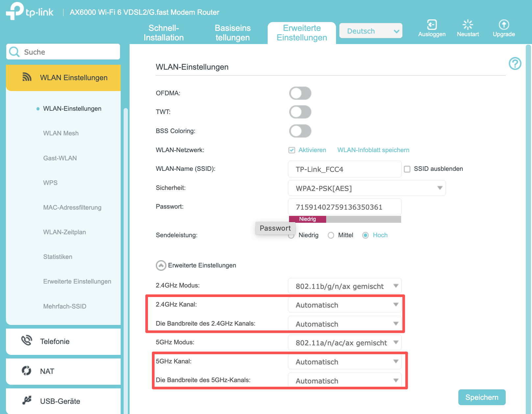Click WLAN-Infoblatt speichern link
The image size is (532, 414).
[373, 150]
